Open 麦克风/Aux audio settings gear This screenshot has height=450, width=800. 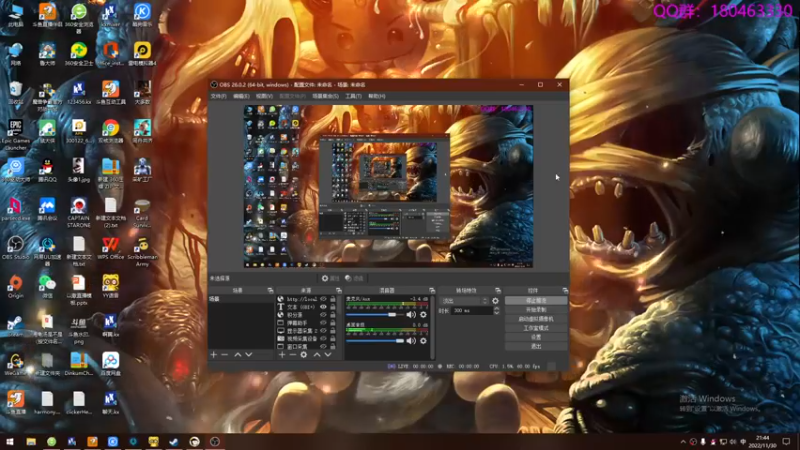[x=423, y=315]
